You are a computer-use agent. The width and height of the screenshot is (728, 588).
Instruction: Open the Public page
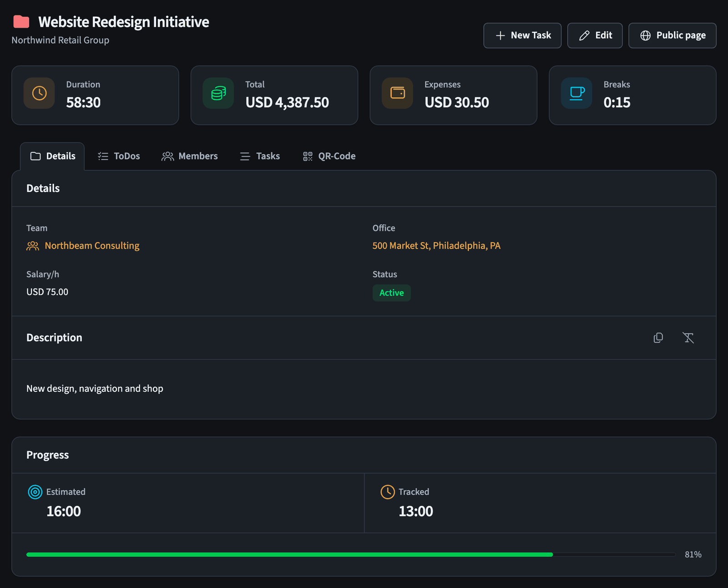pos(672,35)
